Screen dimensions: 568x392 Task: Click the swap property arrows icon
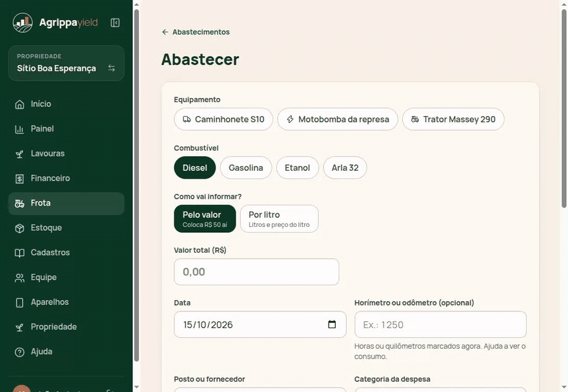click(x=112, y=68)
